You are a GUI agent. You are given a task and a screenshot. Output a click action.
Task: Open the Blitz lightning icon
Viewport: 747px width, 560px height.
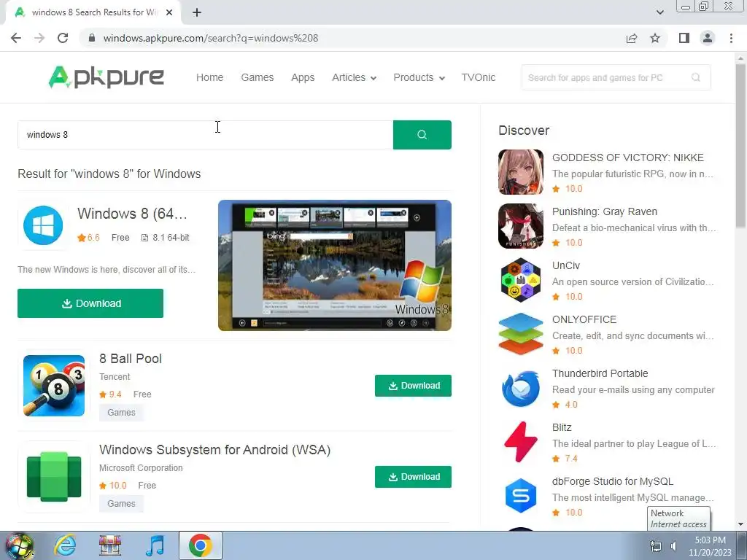tap(521, 442)
